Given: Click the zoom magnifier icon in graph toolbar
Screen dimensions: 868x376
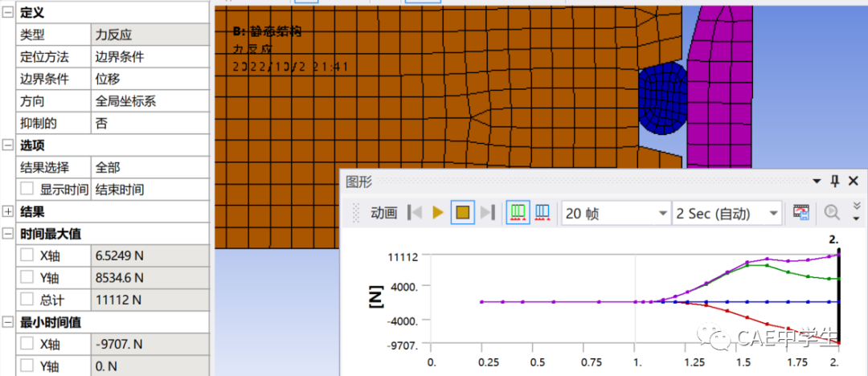Looking at the screenshot, I should point(832,213).
